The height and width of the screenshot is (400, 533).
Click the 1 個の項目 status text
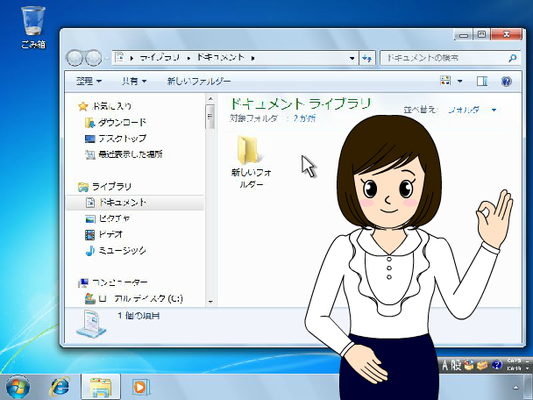point(139,316)
